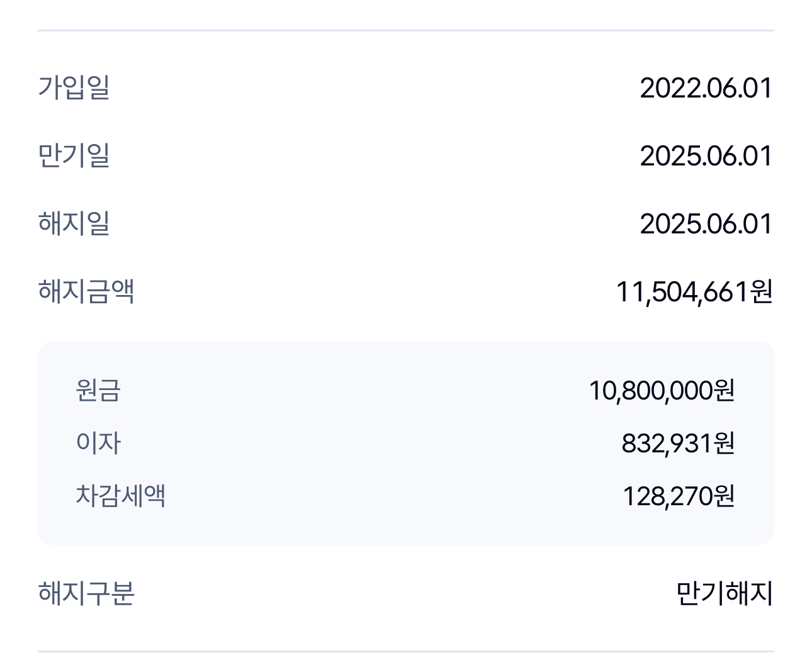Screen dimensions: 812x665
Task: Select the amount 11,504,661원
Action: pyautogui.click(x=694, y=292)
